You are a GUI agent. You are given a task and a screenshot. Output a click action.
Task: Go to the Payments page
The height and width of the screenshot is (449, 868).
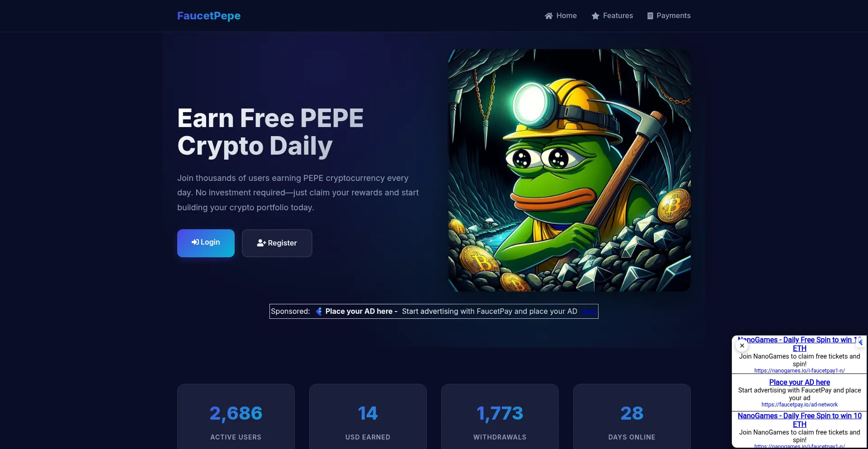(669, 16)
